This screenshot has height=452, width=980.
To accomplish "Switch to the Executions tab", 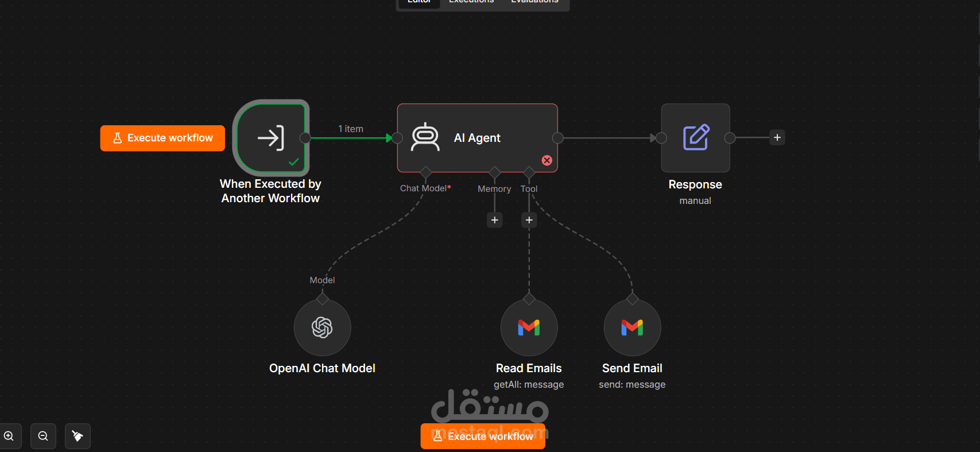I will click(x=471, y=2).
